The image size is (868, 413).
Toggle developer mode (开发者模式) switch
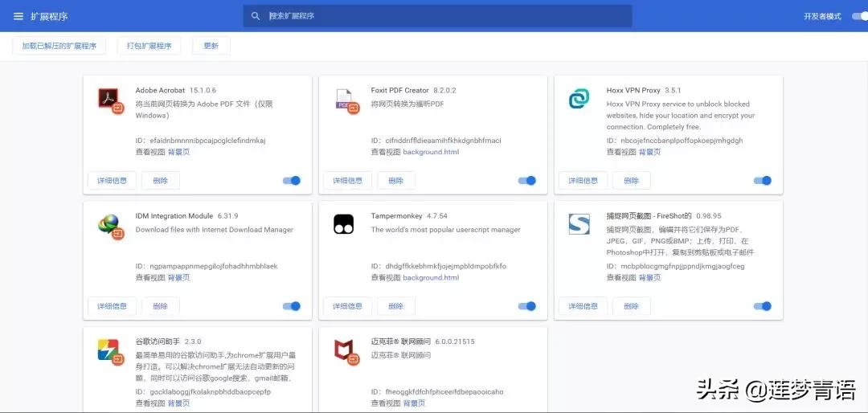(860, 16)
